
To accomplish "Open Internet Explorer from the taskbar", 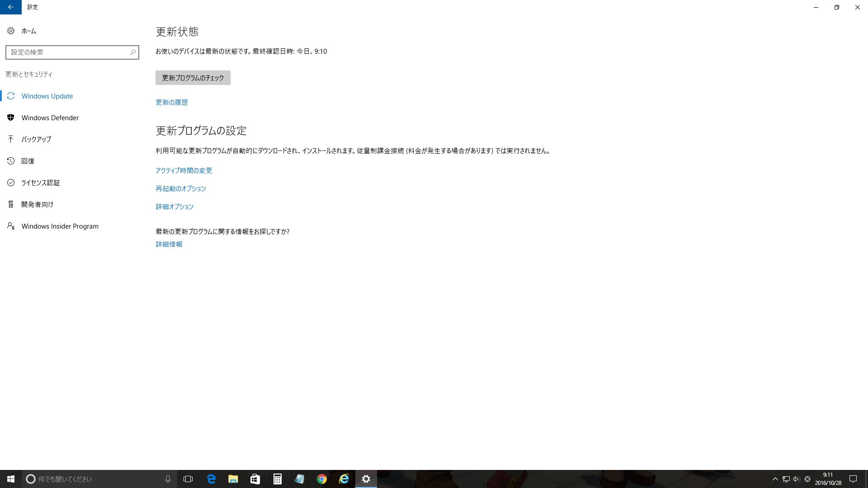I will pos(344,479).
